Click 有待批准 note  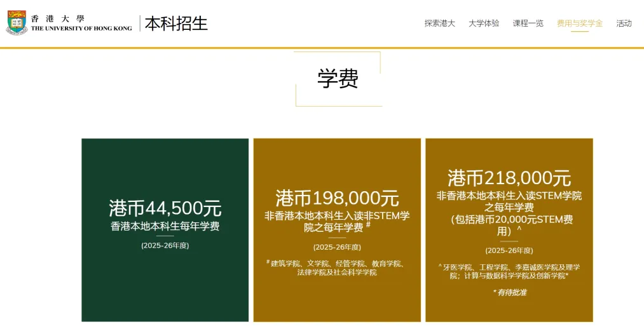[510, 293]
